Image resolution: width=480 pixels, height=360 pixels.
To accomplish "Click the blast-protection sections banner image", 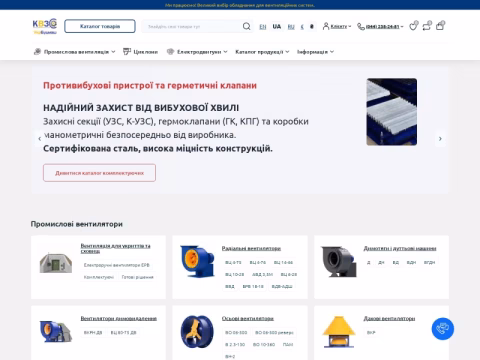I will tap(392, 112).
